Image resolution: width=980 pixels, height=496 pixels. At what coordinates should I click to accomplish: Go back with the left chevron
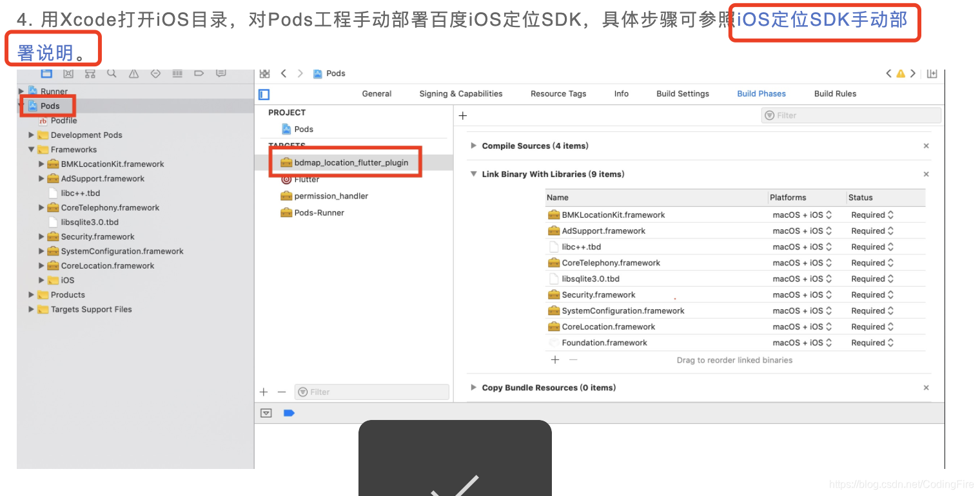284,73
